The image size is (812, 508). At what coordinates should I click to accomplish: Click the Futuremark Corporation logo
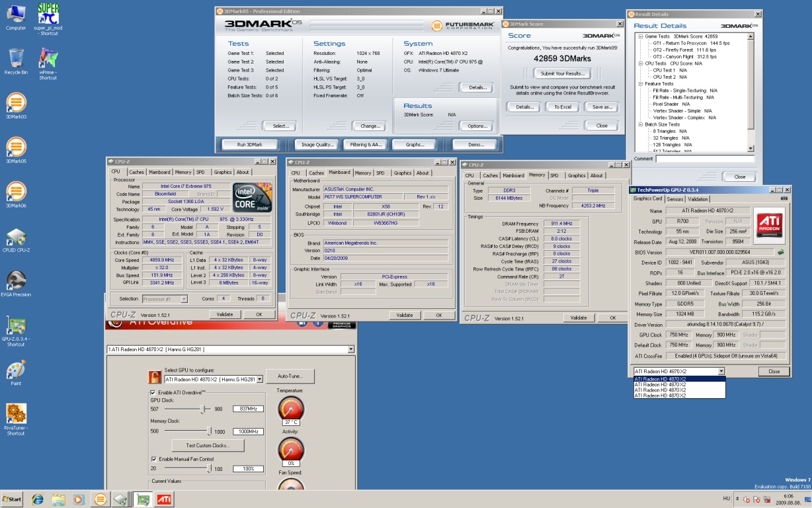[464, 26]
